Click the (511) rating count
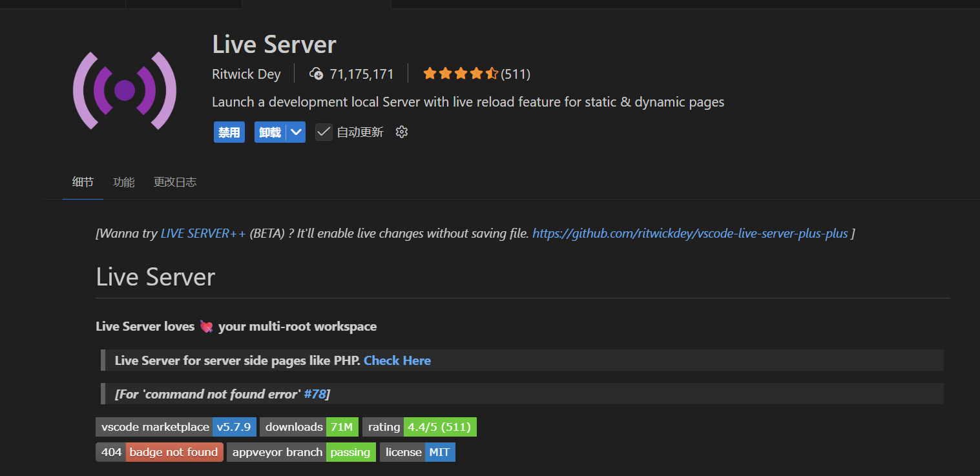980x476 pixels. [516, 74]
